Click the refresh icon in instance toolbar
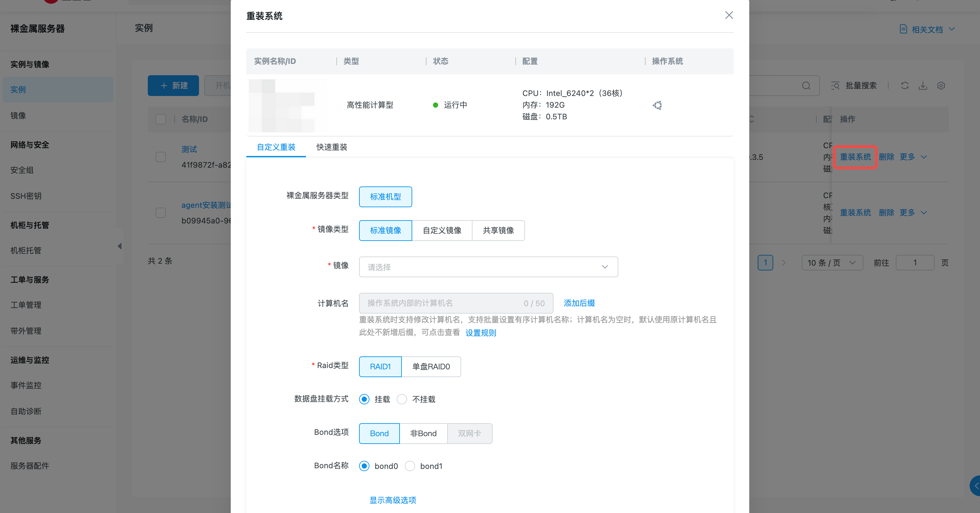Image resolution: width=980 pixels, height=513 pixels. [905, 86]
